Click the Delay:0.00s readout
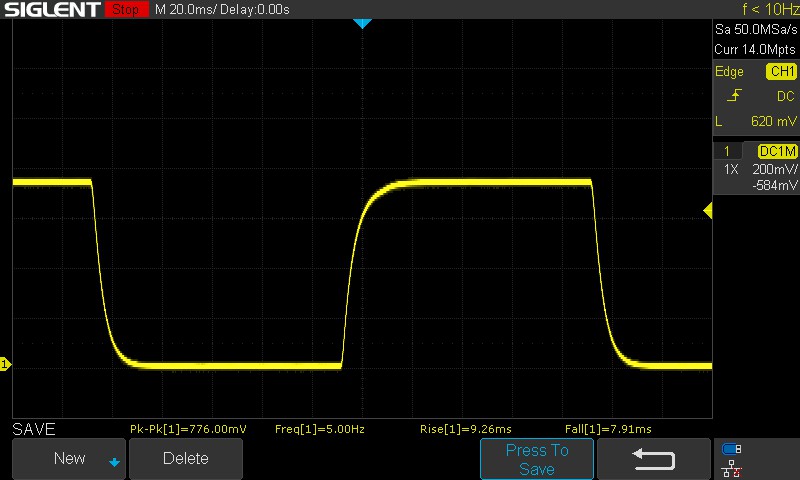Screen dimensions: 800x480 point(255,9)
